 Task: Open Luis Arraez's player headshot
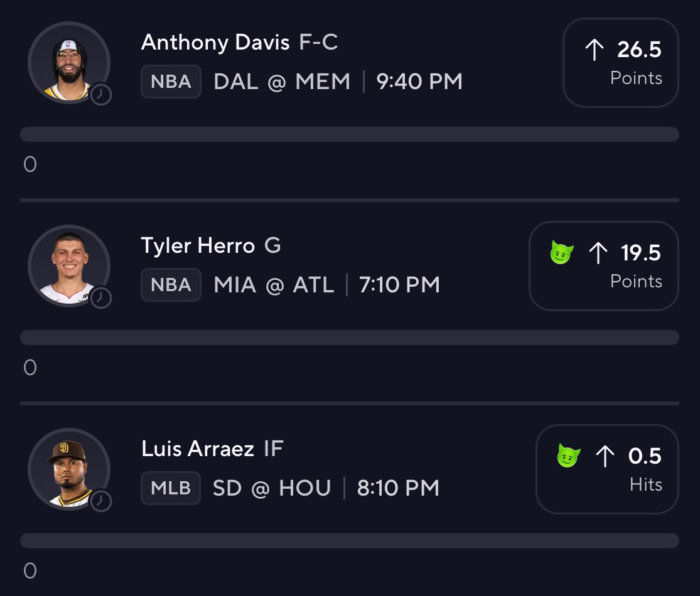[69, 469]
